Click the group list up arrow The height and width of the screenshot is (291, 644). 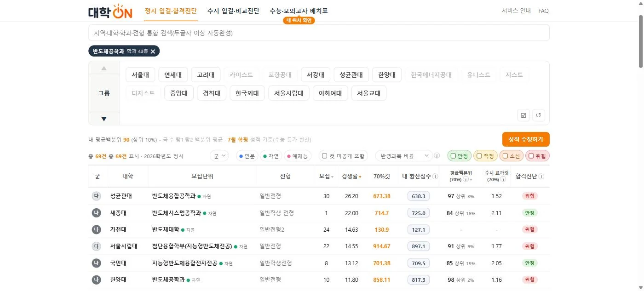point(104,68)
